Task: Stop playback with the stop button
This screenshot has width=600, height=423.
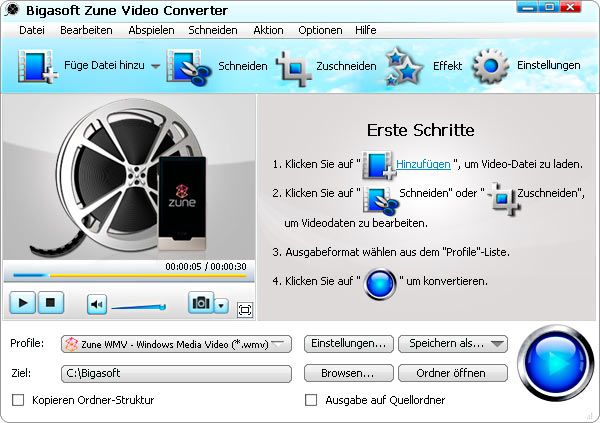Action: (x=51, y=303)
